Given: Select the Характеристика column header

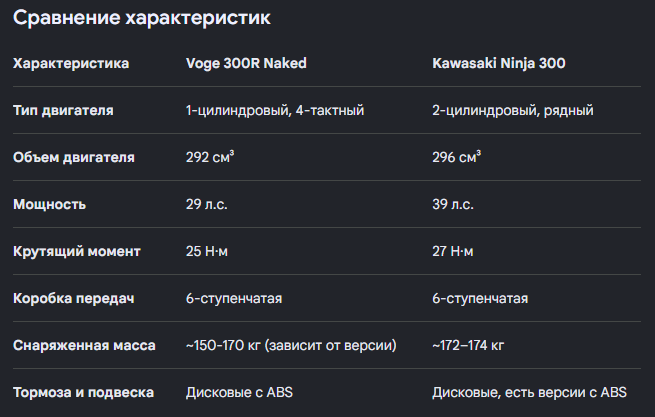Looking at the screenshot, I should 71,64.
